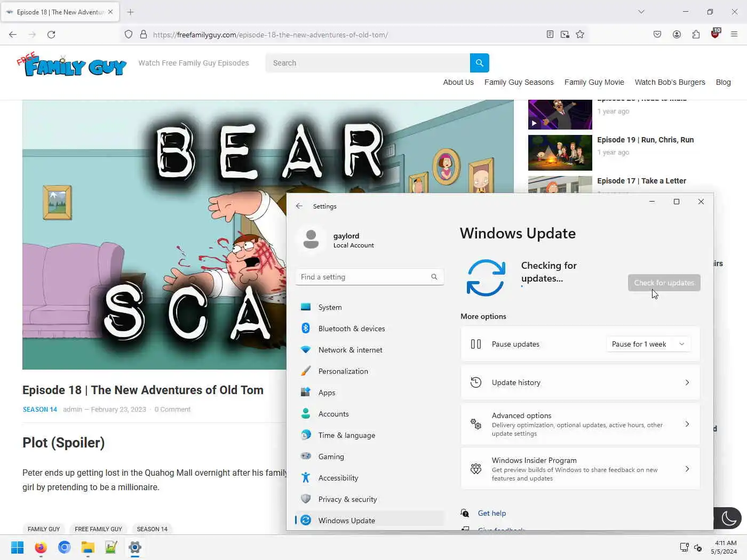Open Family Guy Seasons link
Viewport: 747px width, 560px height.
pos(519,82)
